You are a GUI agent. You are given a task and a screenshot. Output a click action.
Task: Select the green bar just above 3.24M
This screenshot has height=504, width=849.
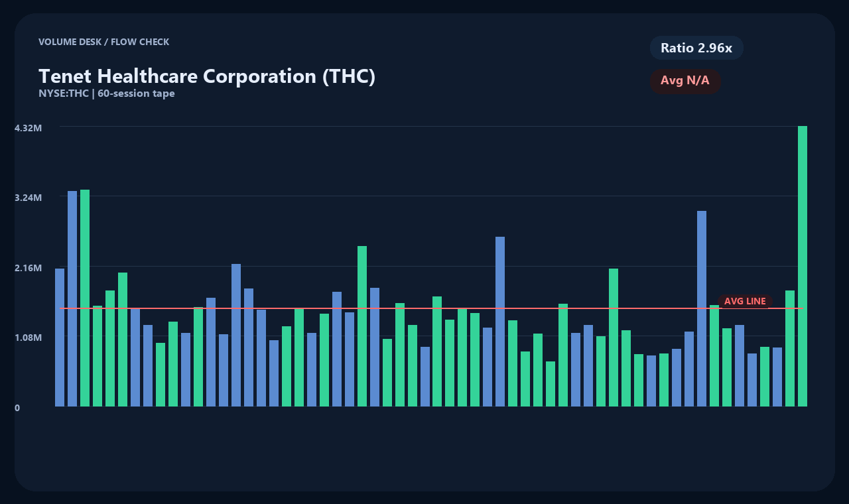85,298
